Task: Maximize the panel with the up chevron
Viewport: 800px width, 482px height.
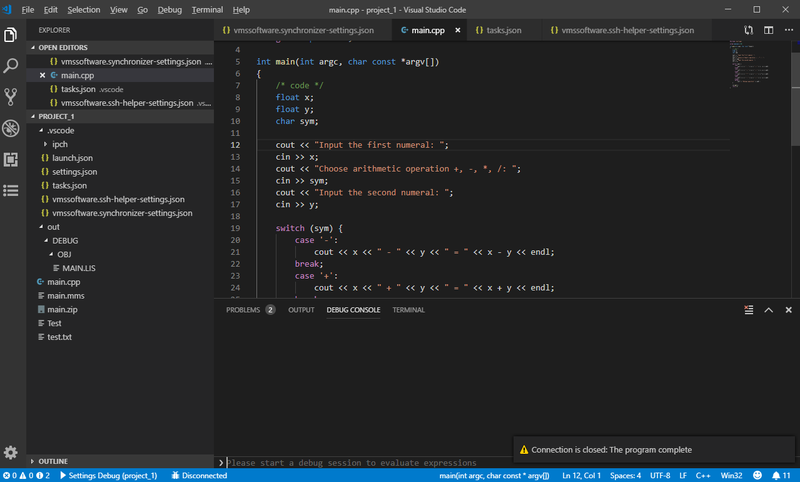Action: point(768,310)
